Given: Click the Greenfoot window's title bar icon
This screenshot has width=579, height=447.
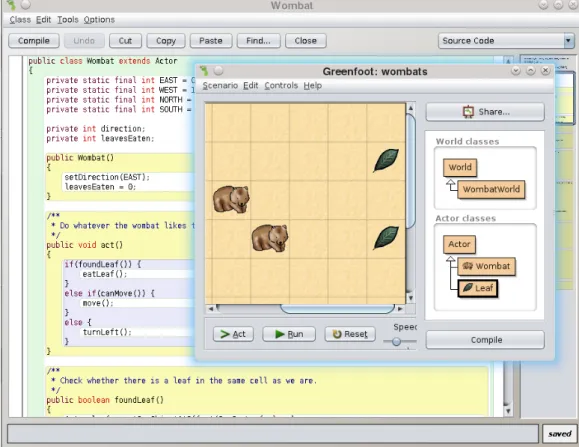Looking at the screenshot, I should (203, 71).
